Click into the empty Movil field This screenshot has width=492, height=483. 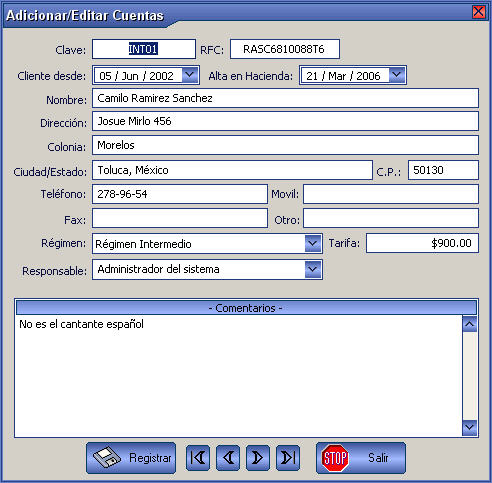point(391,194)
